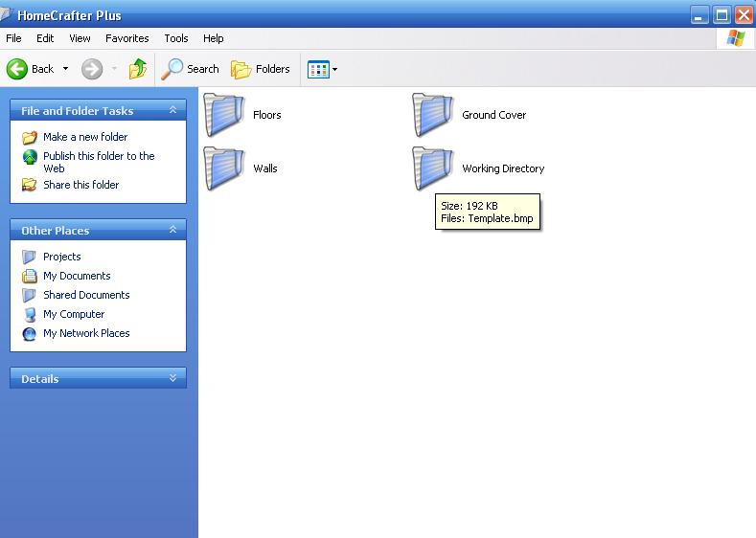Click the Make a new folder icon
756x538 pixels.
(30, 138)
